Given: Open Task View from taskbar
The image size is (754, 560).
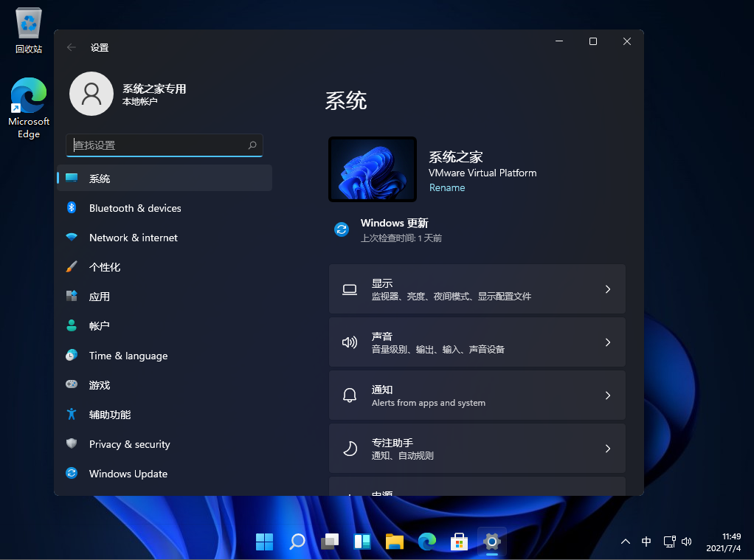Looking at the screenshot, I should click(x=330, y=542).
